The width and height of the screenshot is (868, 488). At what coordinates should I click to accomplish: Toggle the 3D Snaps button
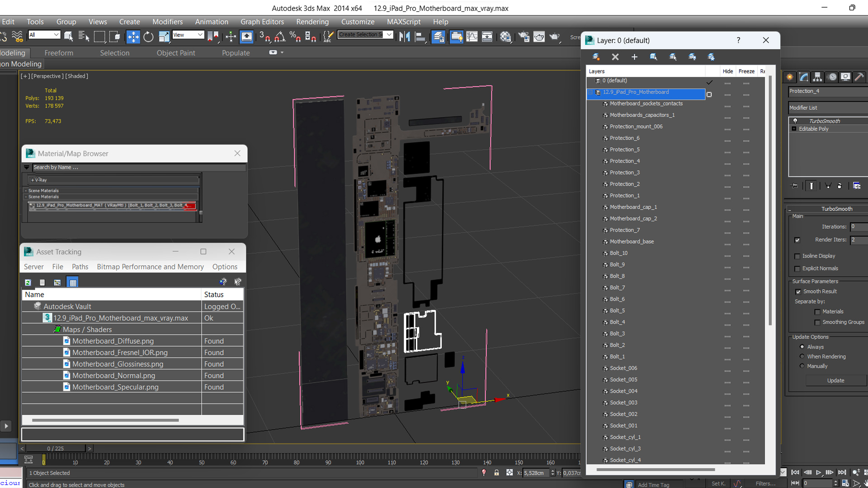(x=264, y=37)
